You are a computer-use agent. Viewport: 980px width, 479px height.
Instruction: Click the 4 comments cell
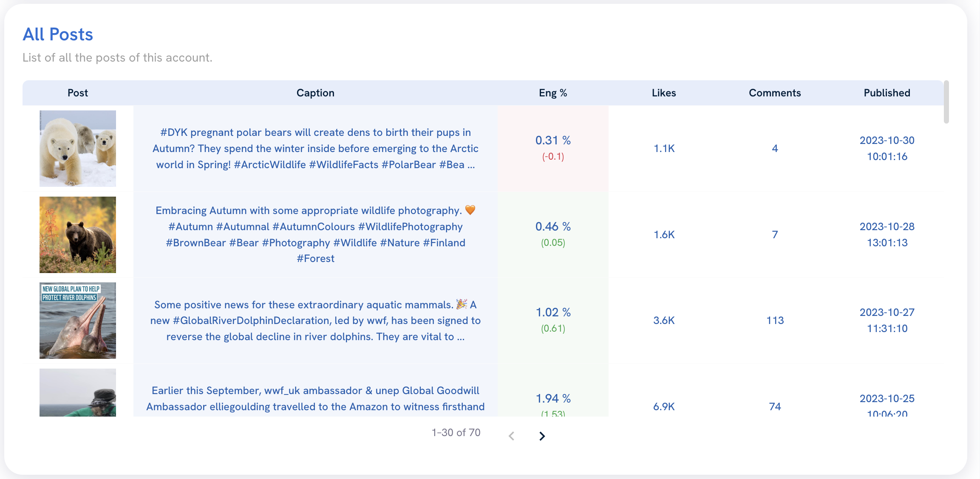tap(775, 149)
